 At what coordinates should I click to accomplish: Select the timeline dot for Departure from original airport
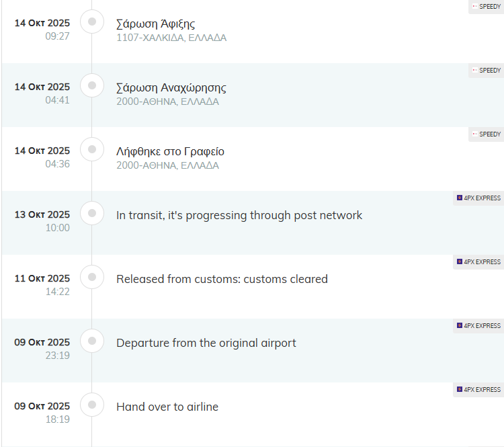pos(92,341)
